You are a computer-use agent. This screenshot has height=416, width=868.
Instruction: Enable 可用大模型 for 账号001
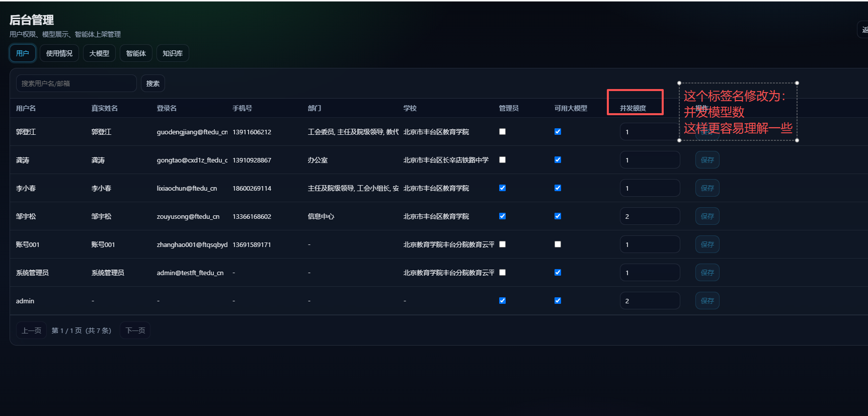pyautogui.click(x=558, y=244)
